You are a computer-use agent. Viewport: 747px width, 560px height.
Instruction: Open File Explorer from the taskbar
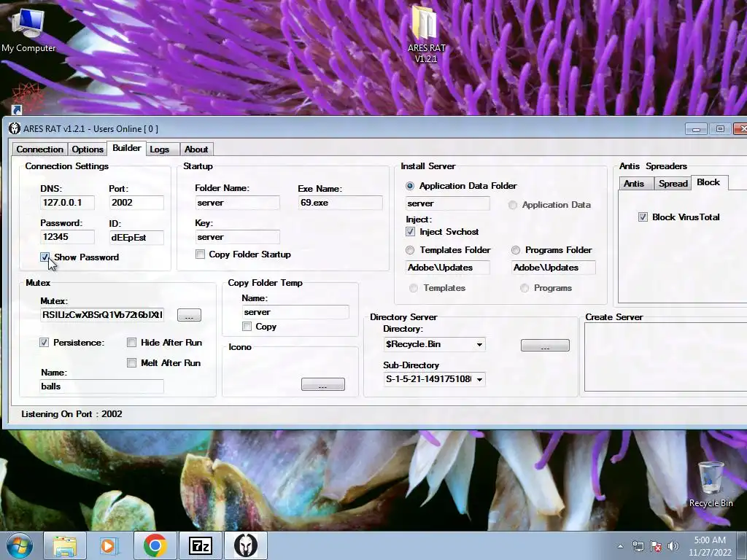pos(65,545)
